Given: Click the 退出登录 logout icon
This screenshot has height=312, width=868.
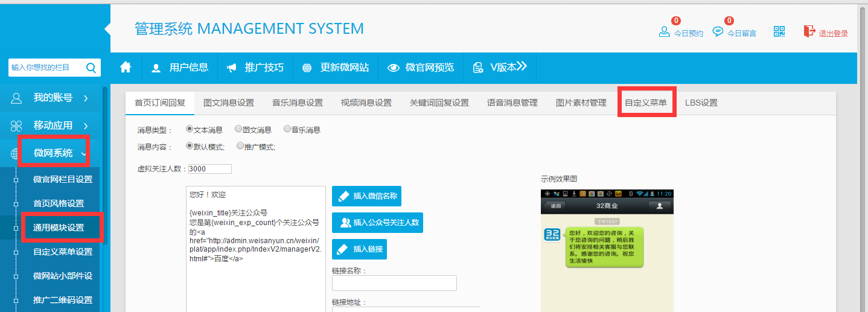Looking at the screenshot, I should point(809,31).
